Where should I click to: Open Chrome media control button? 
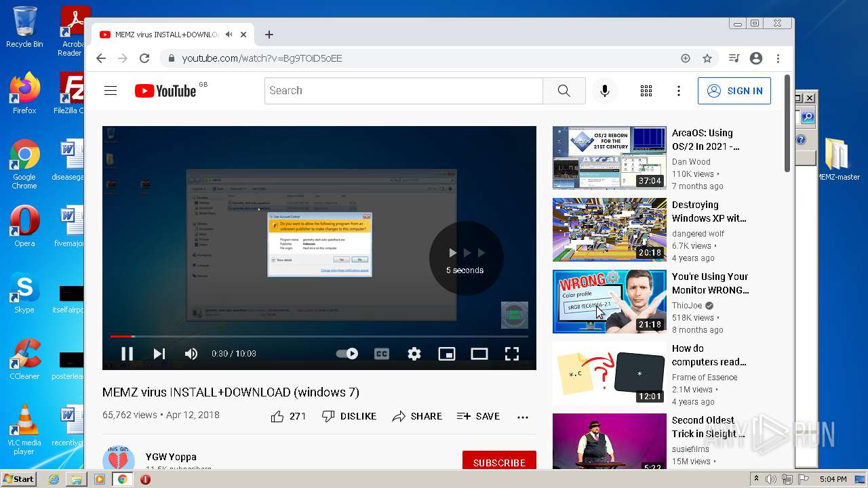tap(734, 58)
